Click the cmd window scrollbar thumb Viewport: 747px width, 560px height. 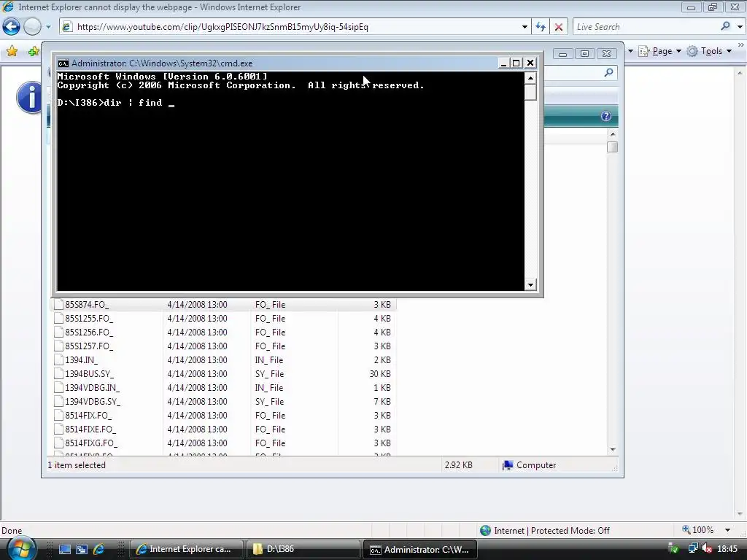530,93
